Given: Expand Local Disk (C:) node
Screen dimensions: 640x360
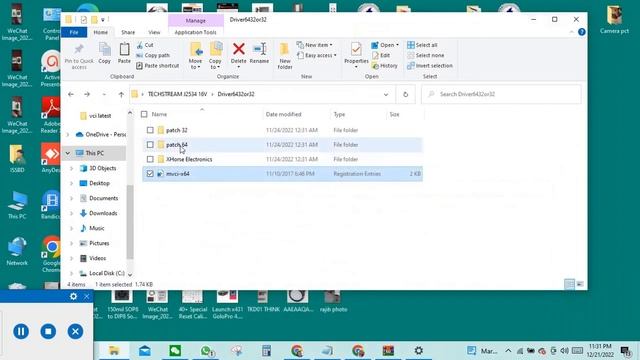Looking at the screenshot, I should (71, 273).
